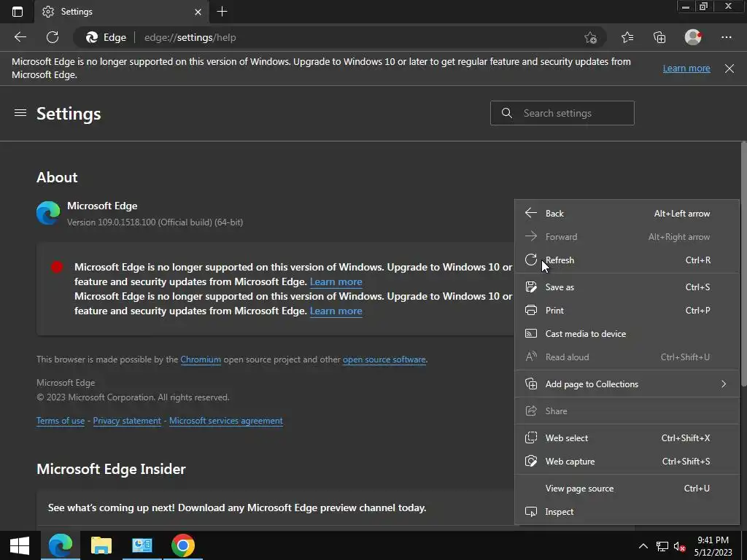The width and height of the screenshot is (747, 560).
Task: Click the red status dot in warning
Action: click(x=57, y=267)
